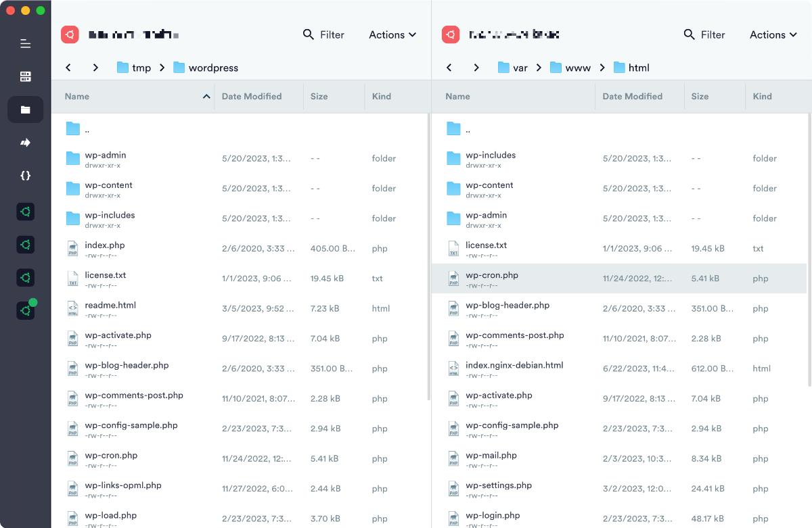The width and height of the screenshot is (812, 528).
Task: Select the third Ubuntu host icon in sidebar
Action: [26, 278]
